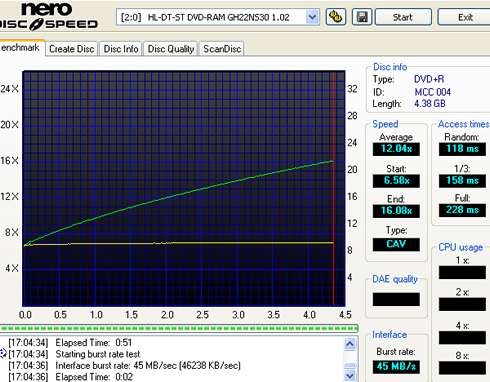This screenshot has height=382, width=490.
Task: Click the CPU usage 1 x field
Action: (462, 272)
